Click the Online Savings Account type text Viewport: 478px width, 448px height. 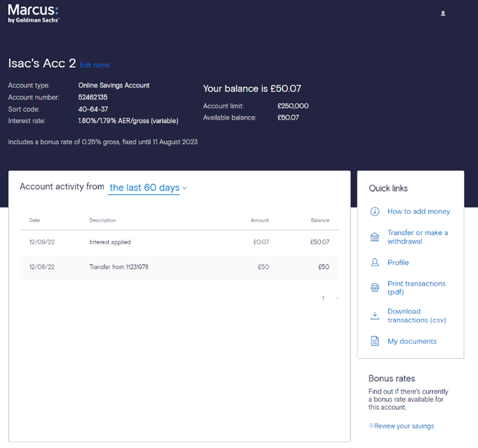(x=114, y=85)
